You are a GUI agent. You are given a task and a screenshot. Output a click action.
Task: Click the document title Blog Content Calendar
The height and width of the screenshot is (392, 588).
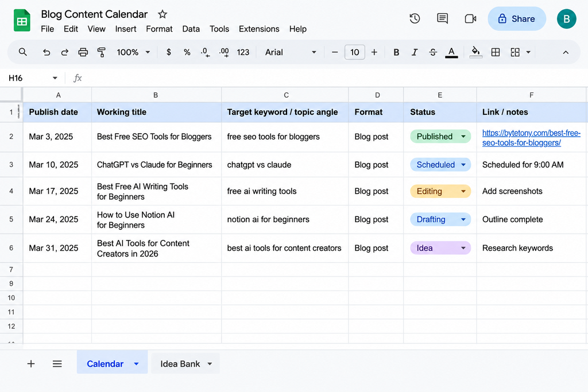tap(94, 14)
